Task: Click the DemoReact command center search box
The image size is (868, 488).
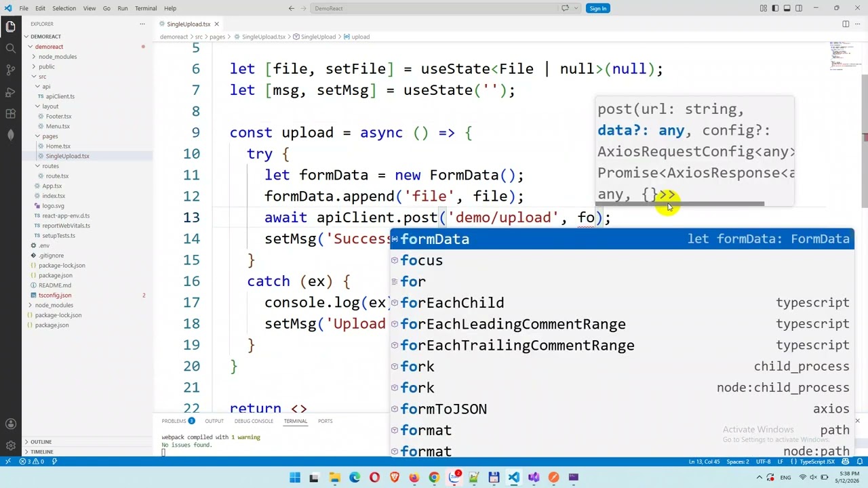Action: (434, 8)
